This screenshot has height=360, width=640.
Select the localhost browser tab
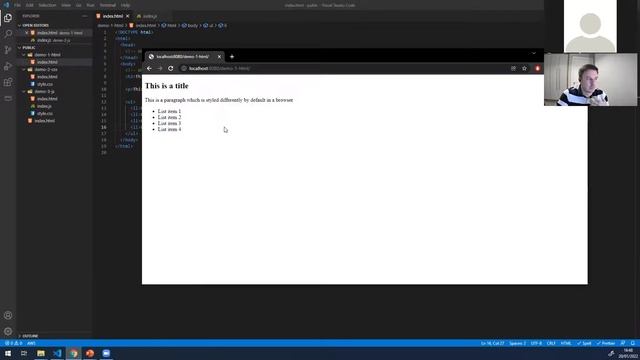coord(182,56)
